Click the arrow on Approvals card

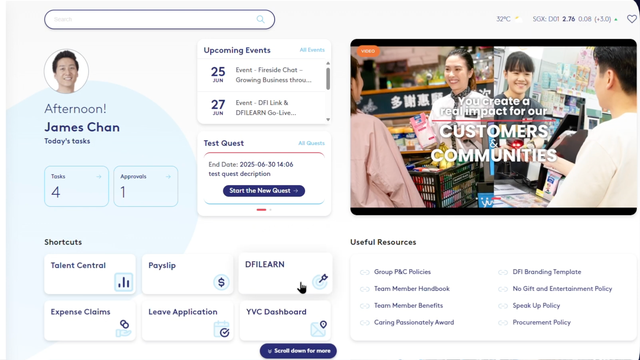(x=168, y=177)
